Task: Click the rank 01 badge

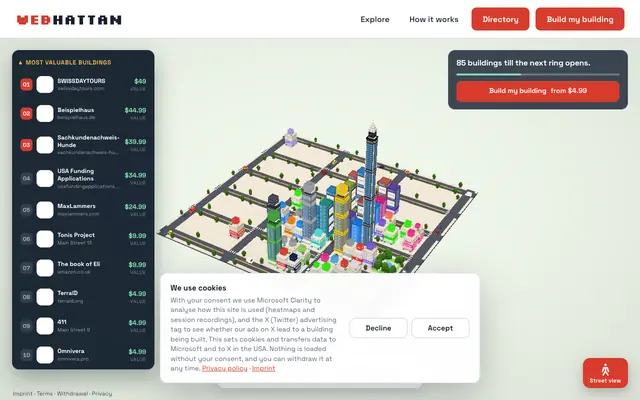Action: tap(27, 84)
